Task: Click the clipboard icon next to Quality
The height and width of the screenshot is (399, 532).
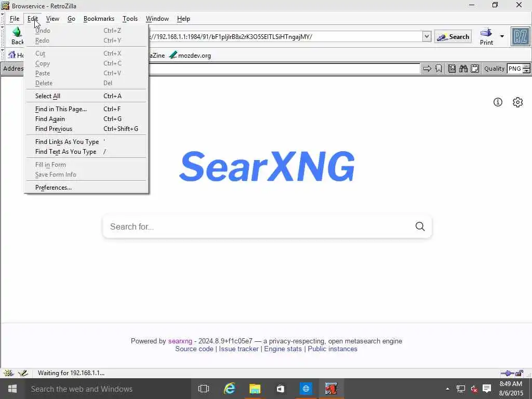Action: click(475, 69)
